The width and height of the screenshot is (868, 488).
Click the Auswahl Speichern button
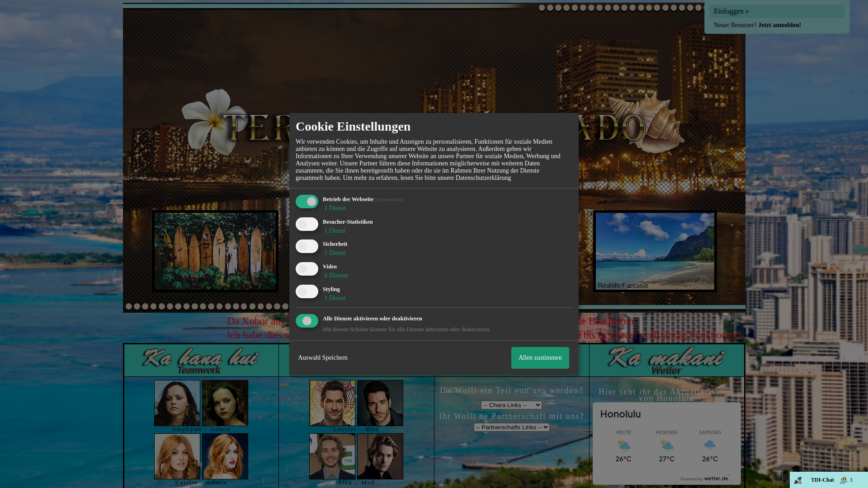[323, 358]
